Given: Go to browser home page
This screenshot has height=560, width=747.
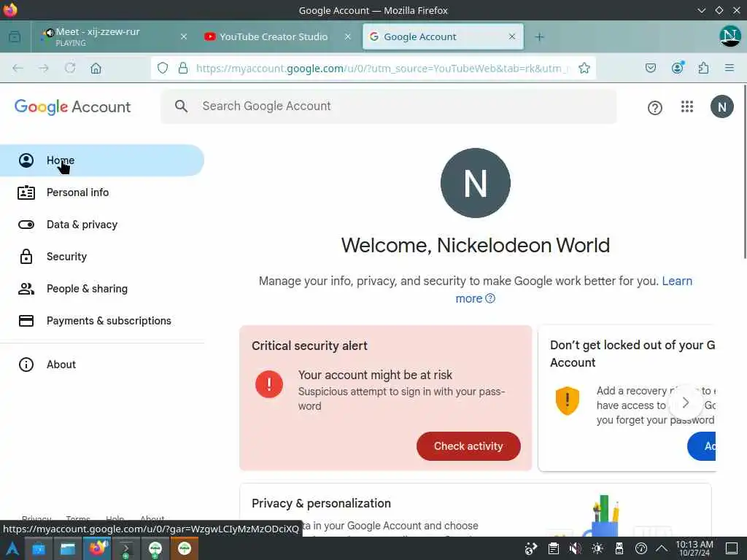Looking at the screenshot, I should click(x=96, y=68).
